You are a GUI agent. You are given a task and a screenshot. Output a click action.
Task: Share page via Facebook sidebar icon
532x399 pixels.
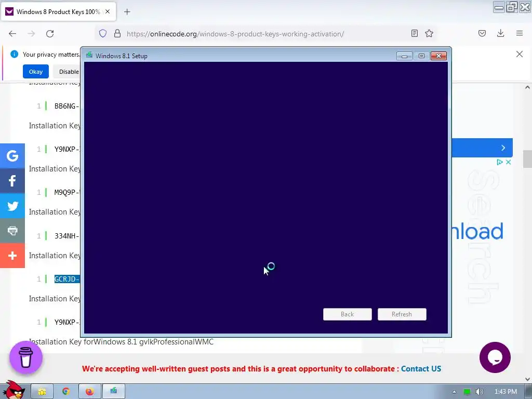click(12, 181)
